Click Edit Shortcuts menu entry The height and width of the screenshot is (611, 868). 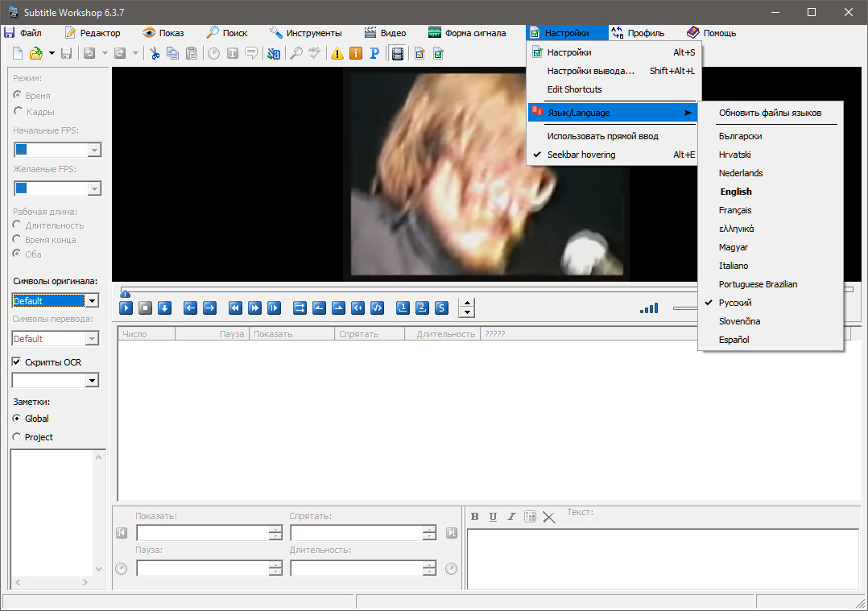[x=574, y=89]
